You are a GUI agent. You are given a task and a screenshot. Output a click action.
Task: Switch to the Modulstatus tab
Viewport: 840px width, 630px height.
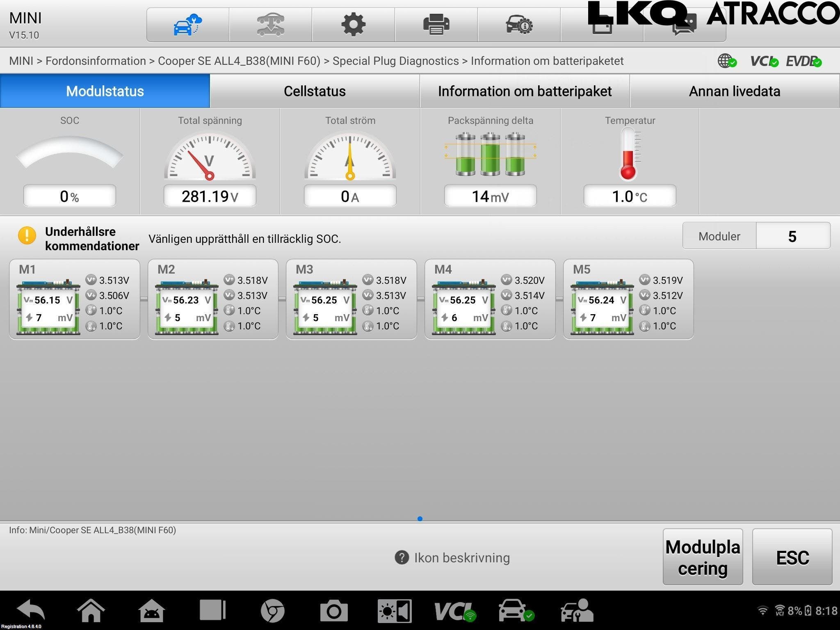coord(105,91)
